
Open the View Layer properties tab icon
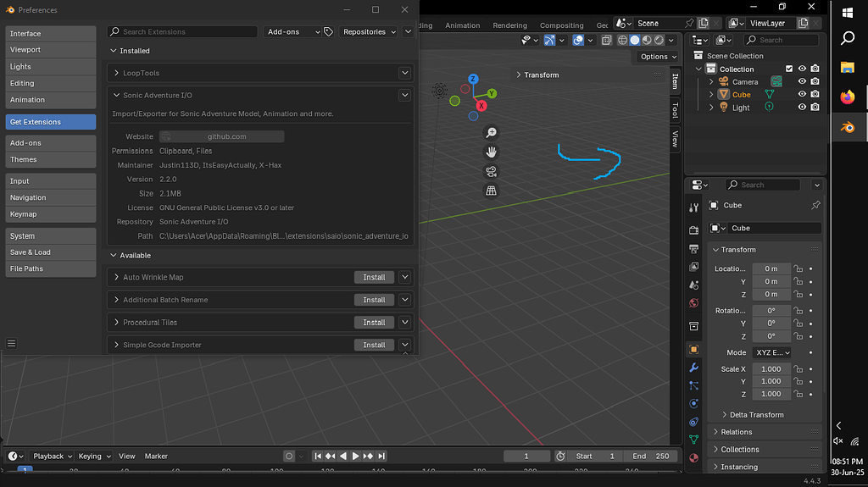[x=693, y=267]
